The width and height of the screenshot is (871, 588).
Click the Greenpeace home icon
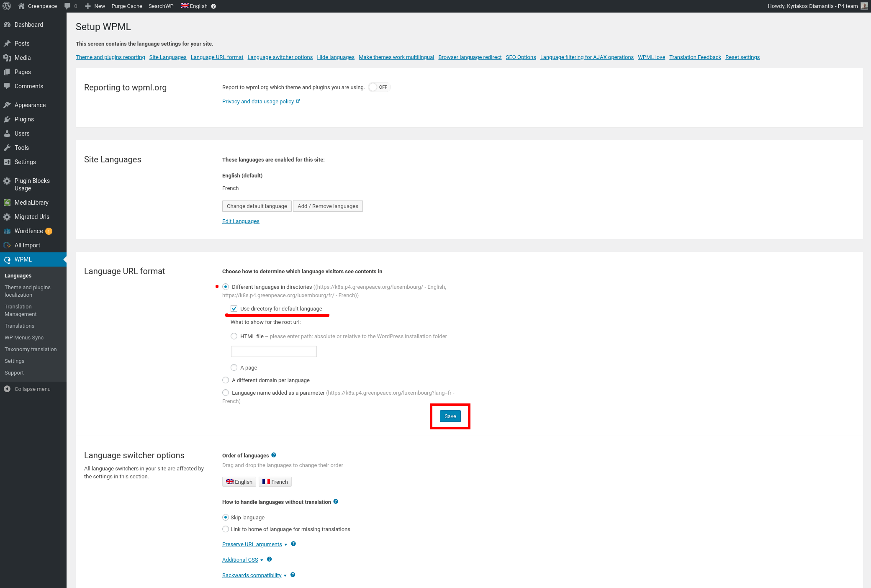pyautogui.click(x=21, y=6)
